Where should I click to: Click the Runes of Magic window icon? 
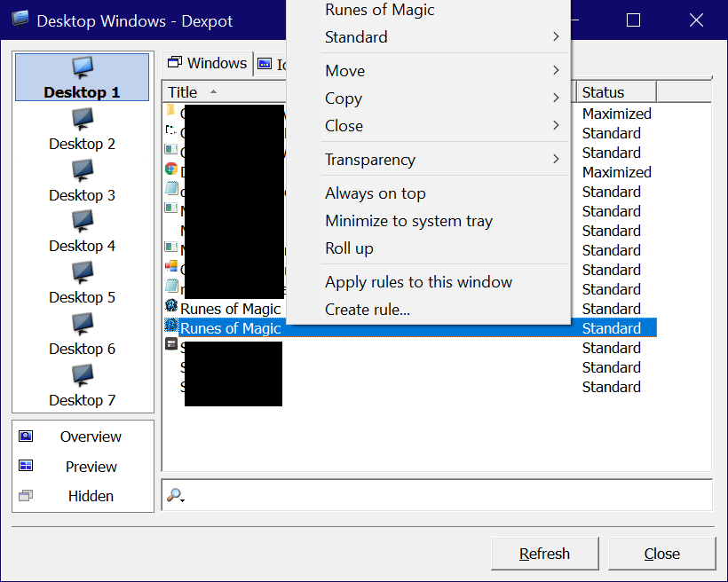(170, 327)
